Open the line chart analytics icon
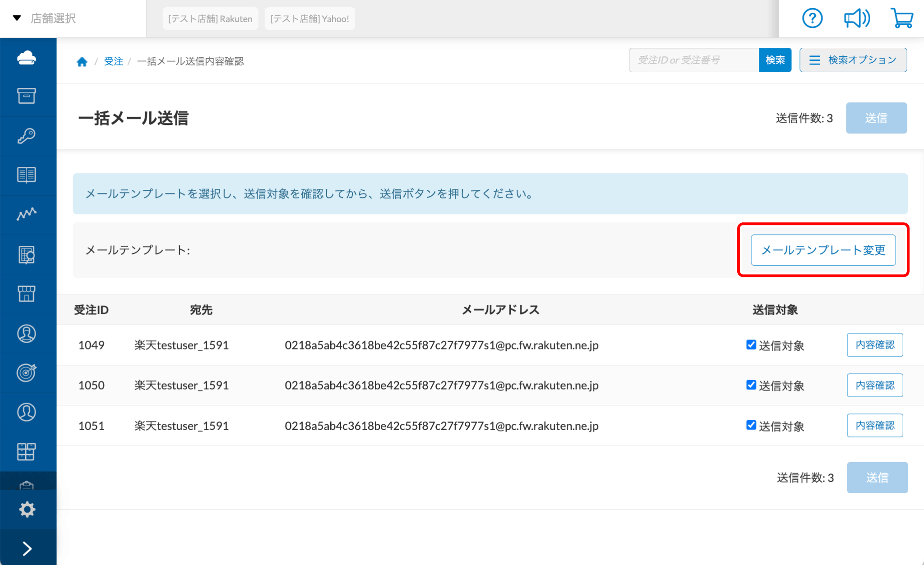Screen dimensions: 924x565 point(27,214)
